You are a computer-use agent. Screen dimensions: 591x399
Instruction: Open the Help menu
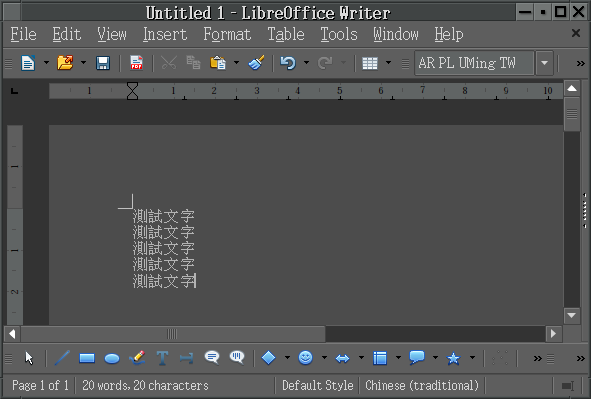[449, 34]
